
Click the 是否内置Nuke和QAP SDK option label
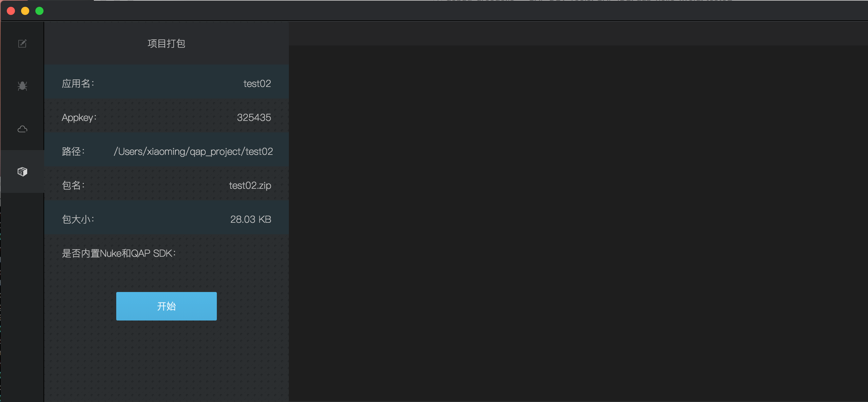119,253
